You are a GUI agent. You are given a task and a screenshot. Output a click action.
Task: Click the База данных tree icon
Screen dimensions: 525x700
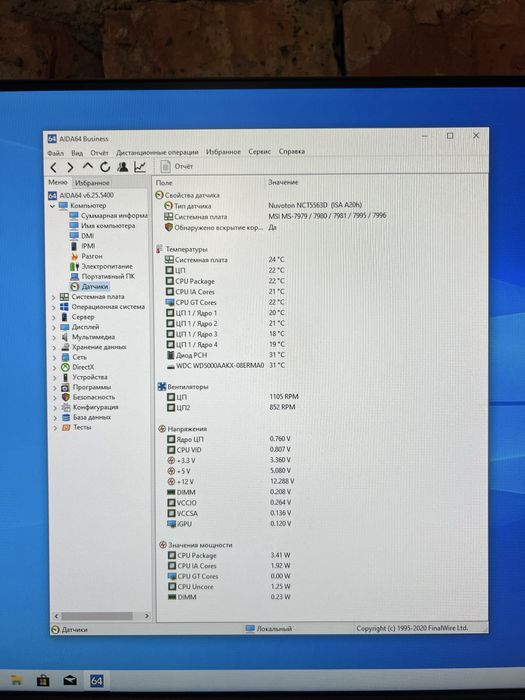66,417
